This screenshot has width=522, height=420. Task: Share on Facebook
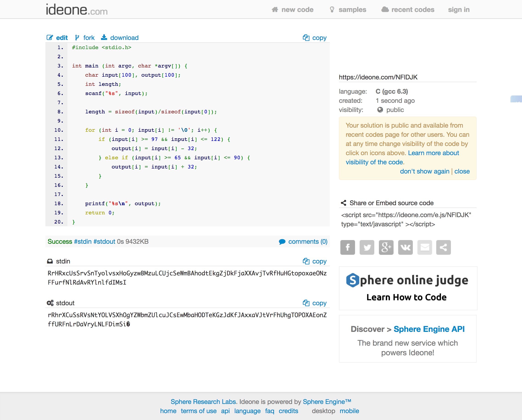[347, 247]
